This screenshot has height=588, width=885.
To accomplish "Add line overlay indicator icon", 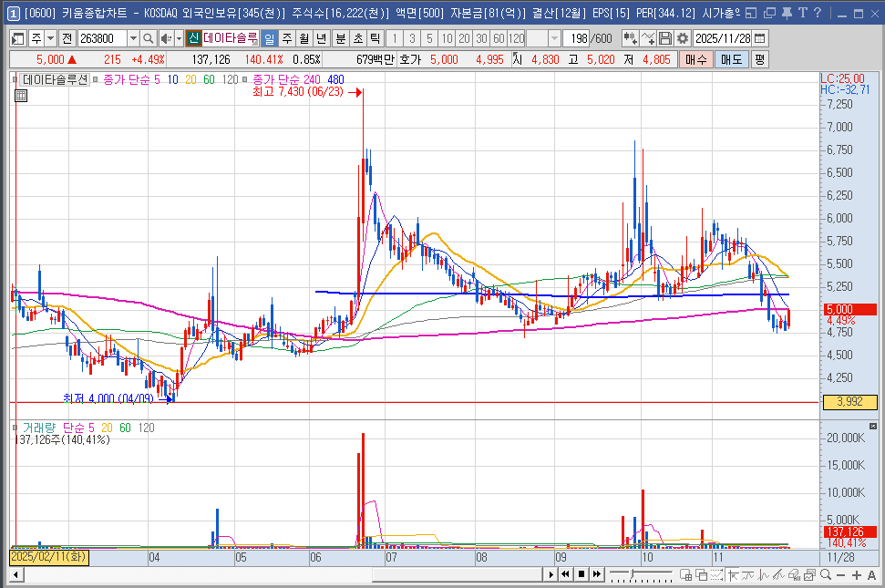I will pos(648,38).
